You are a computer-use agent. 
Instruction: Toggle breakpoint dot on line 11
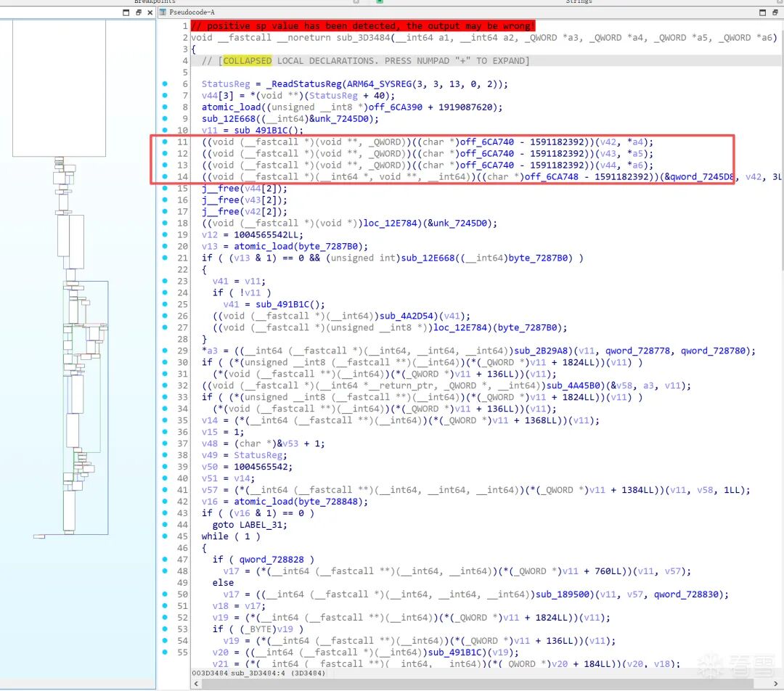point(165,142)
